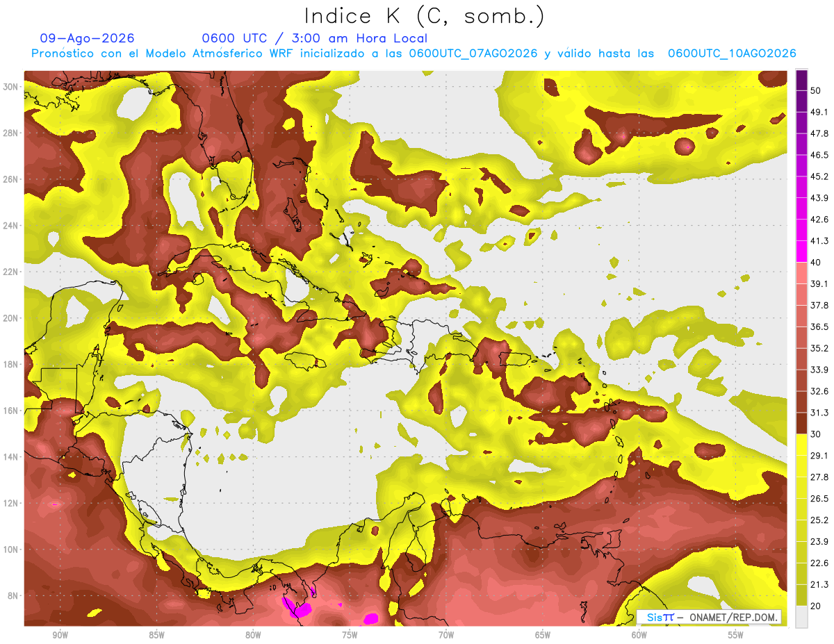Click the colorbar value '43.9'
Image resolution: width=834 pixels, height=644 pixels.
point(819,198)
